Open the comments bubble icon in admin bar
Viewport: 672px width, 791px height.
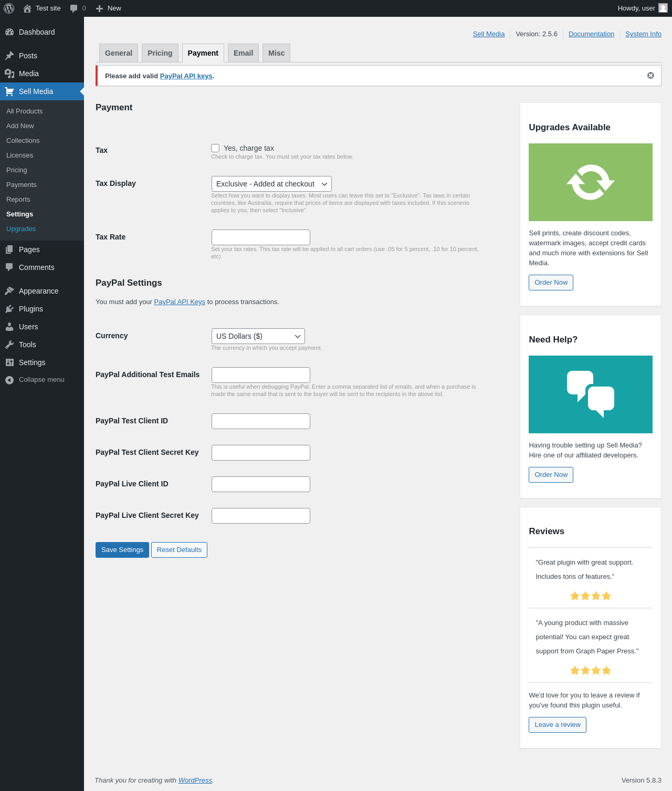[x=73, y=8]
